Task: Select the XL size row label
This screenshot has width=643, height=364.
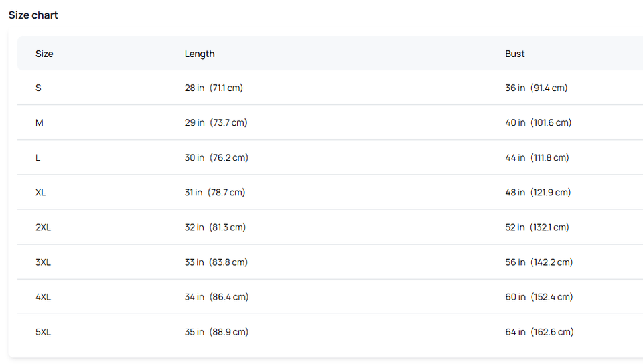Action: 41,192
